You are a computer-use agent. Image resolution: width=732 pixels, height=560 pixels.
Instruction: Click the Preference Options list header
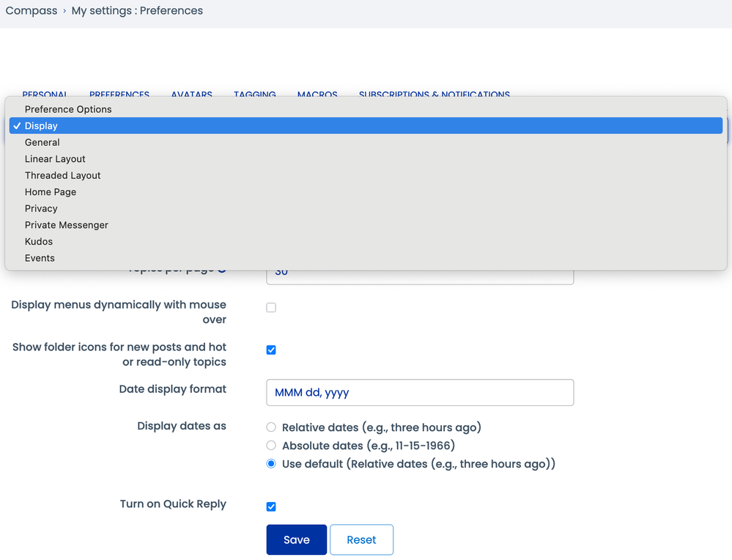(x=68, y=109)
